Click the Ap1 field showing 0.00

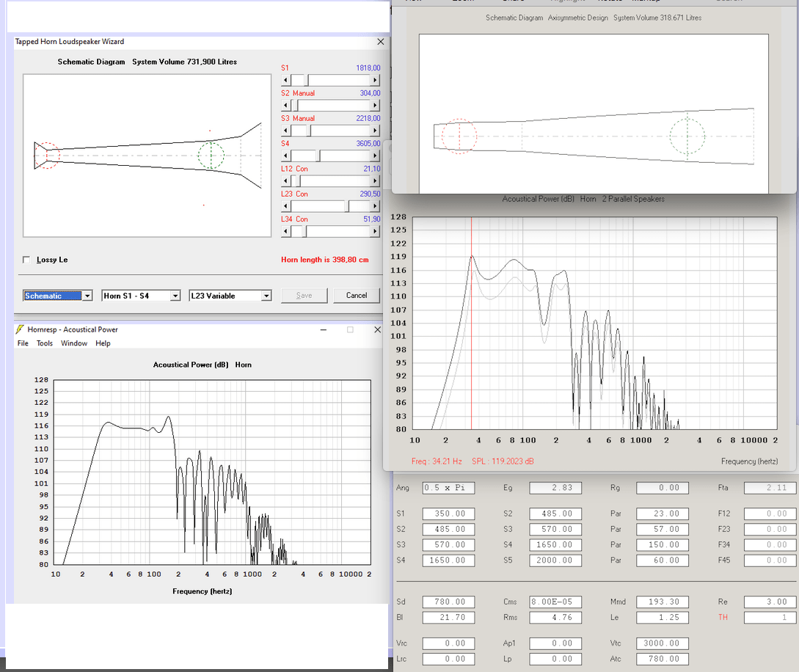click(x=555, y=643)
